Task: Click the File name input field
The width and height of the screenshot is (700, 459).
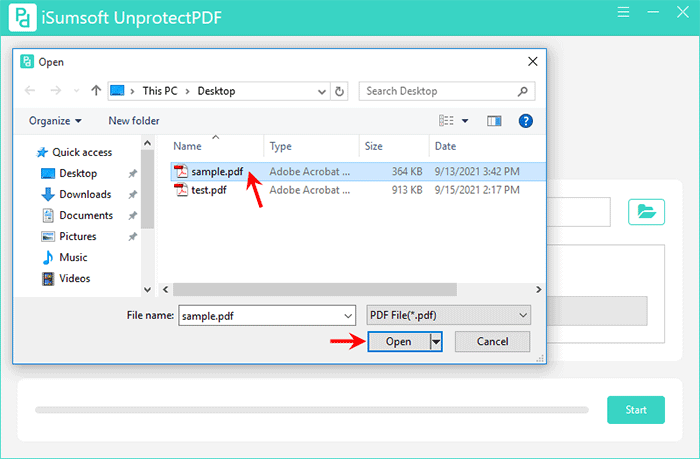Action: coord(267,316)
